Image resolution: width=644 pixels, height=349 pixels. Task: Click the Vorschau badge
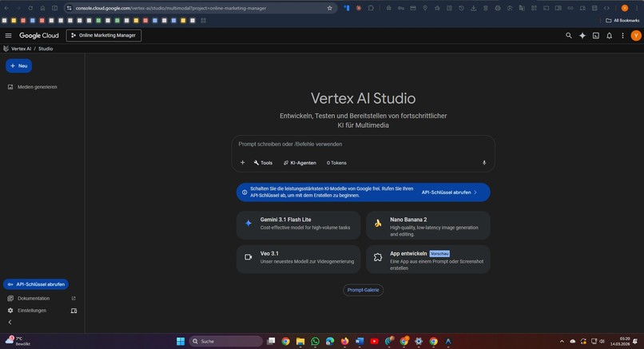click(x=439, y=254)
